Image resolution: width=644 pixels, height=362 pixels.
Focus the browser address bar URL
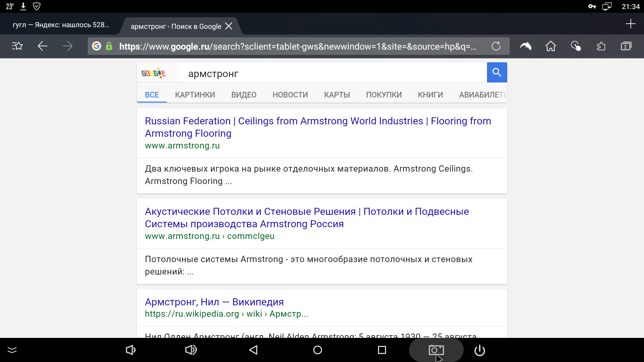click(298, 46)
